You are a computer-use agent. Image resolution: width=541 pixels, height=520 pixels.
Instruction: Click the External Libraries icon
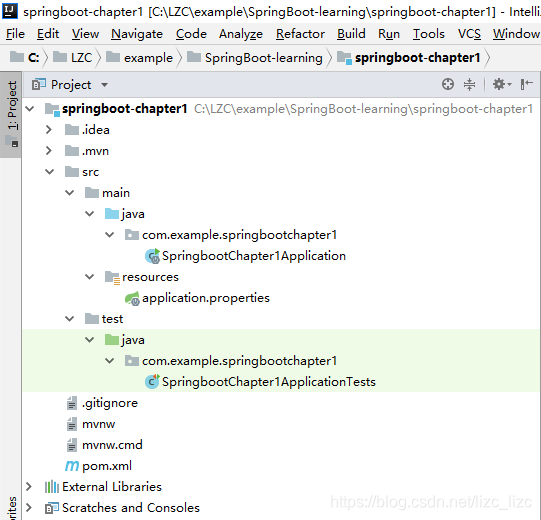(52, 487)
